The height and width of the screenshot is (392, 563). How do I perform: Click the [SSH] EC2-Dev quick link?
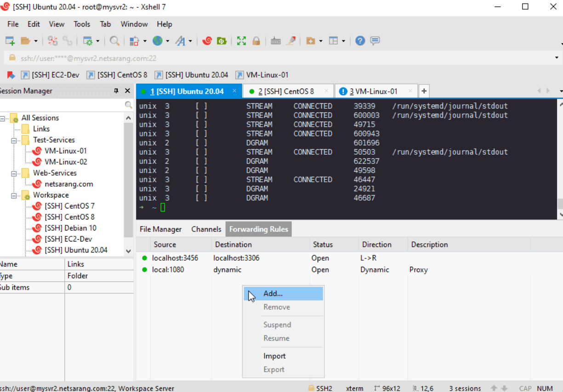pos(55,75)
